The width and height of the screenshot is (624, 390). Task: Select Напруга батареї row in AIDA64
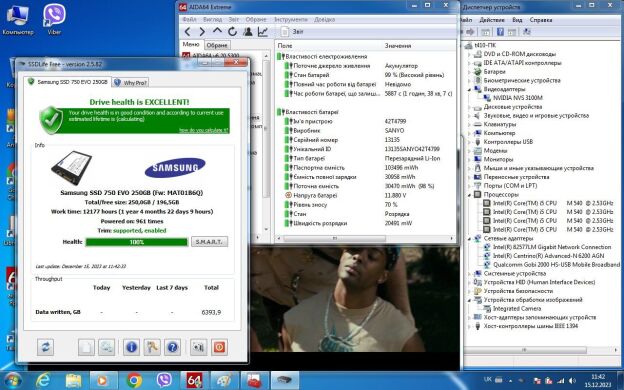click(x=366, y=195)
